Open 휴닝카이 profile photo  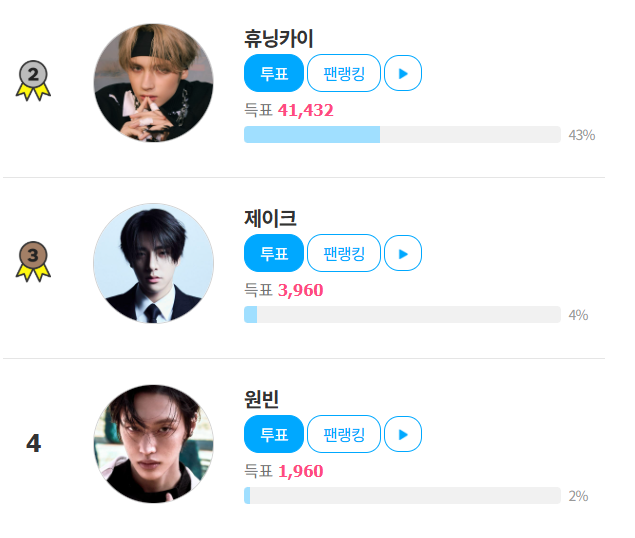pos(153,83)
